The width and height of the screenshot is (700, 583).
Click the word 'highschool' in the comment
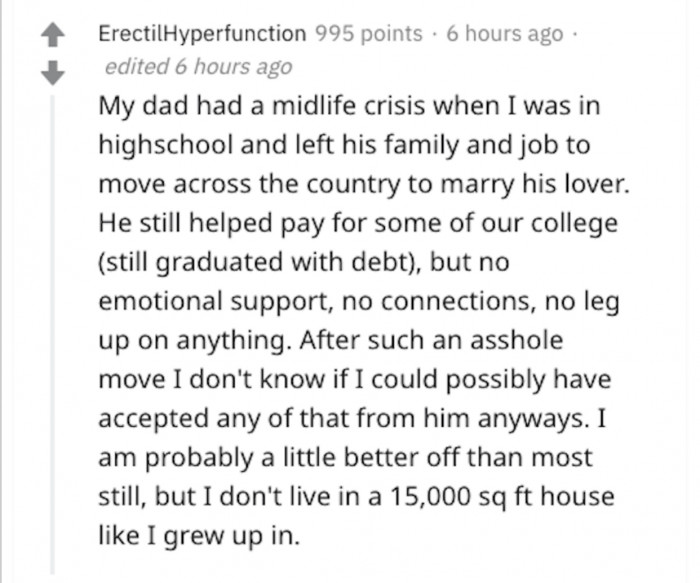[x=166, y=146]
